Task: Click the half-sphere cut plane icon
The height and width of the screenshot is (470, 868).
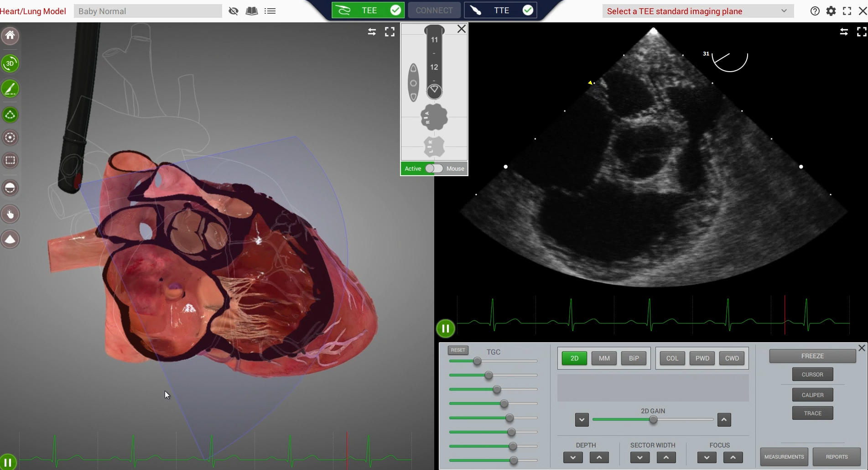Action: coord(10,188)
